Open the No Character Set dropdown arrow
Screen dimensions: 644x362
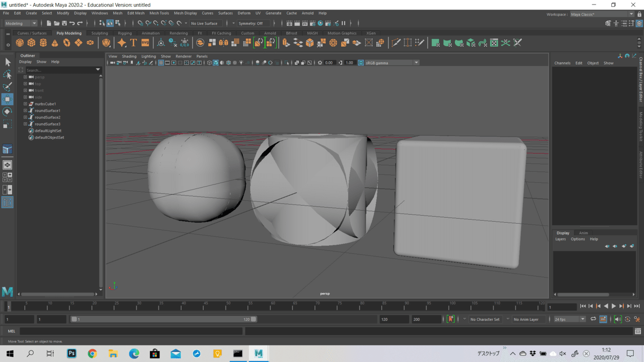click(x=465, y=319)
